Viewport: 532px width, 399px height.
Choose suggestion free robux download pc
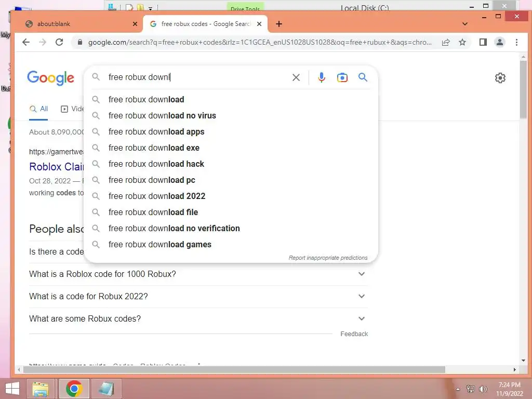[231, 180]
